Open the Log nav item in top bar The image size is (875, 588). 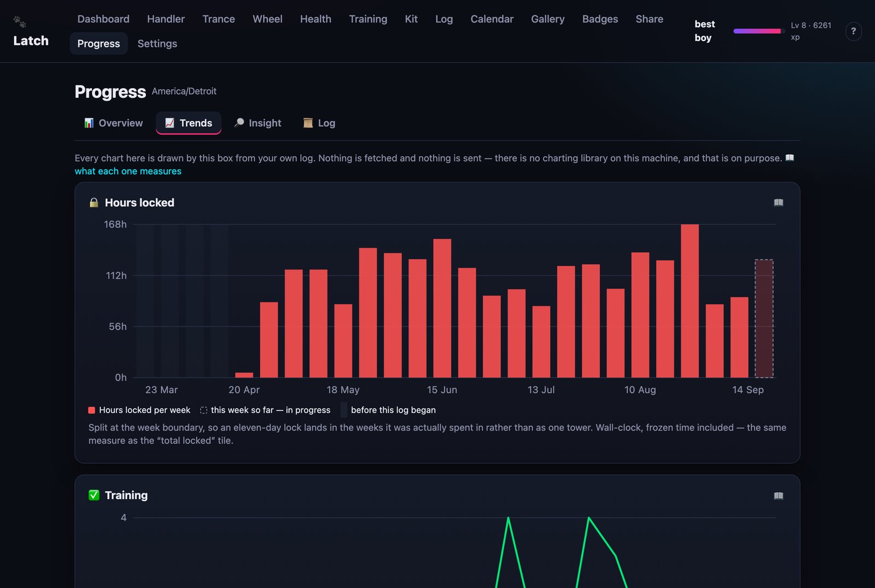click(x=444, y=19)
